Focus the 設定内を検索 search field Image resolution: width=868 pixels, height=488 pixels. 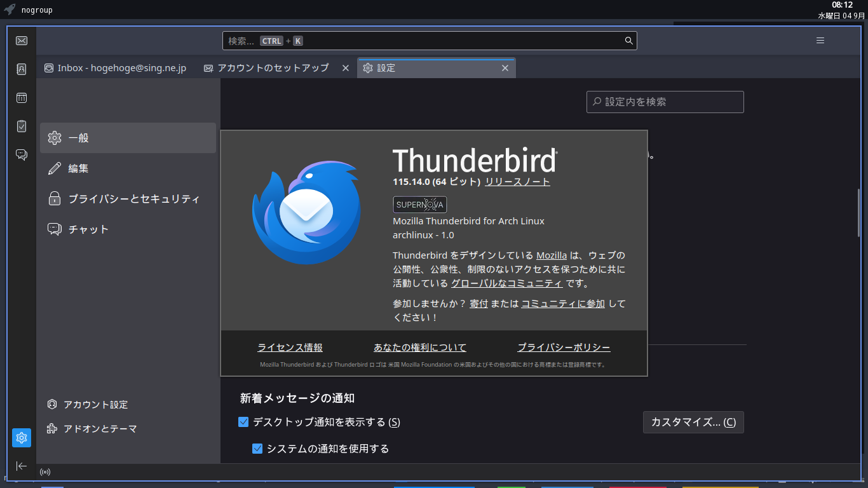coord(665,102)
